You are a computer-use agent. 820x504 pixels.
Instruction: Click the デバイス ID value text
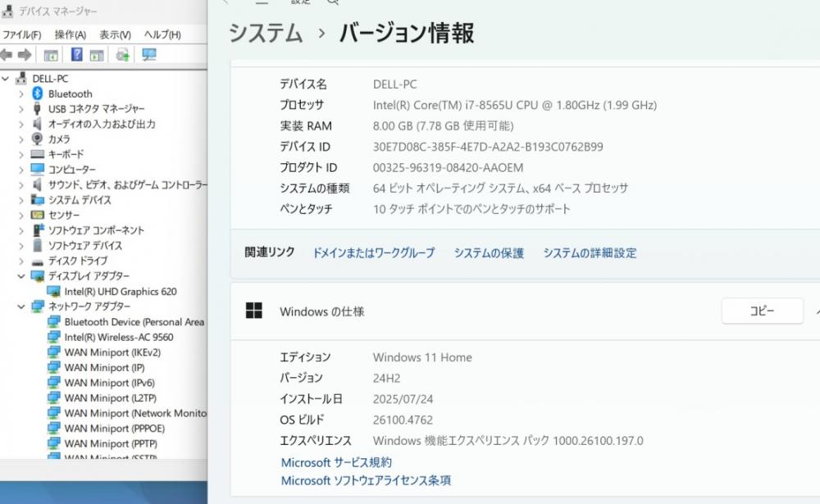point(488,147)
